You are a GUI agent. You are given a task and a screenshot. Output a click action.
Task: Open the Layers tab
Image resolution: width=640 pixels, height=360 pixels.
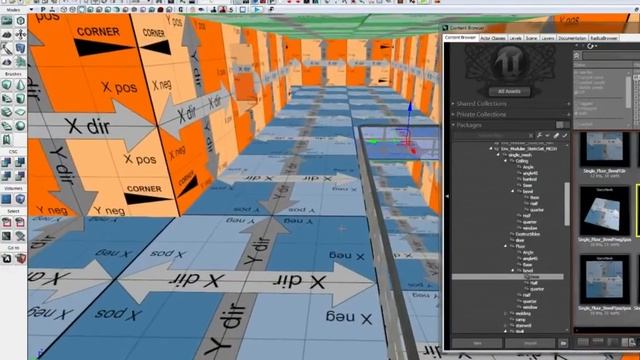(x=547, y=38)
